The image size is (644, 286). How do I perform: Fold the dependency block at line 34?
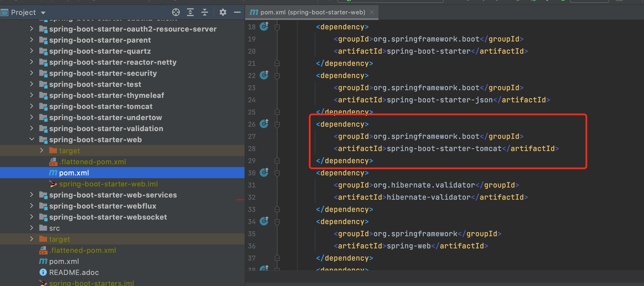tap(277, 222)
